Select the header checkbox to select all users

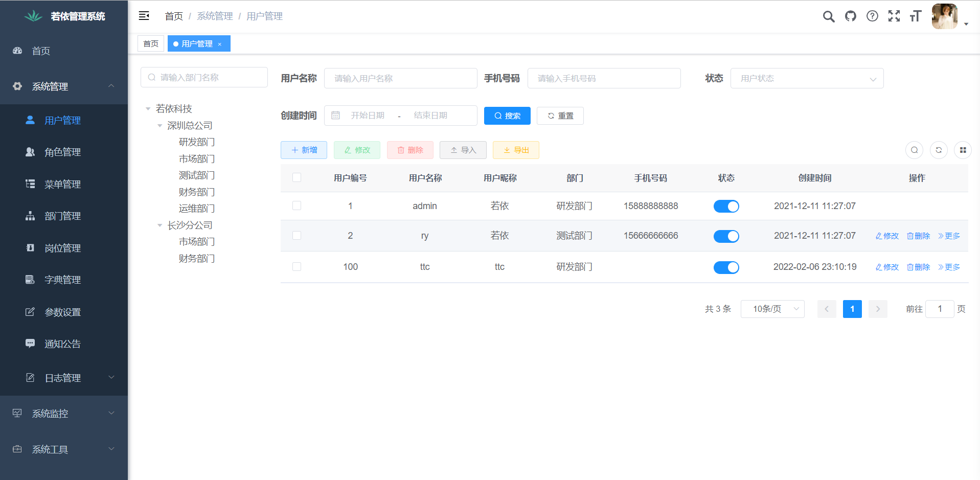coord(297,177)
